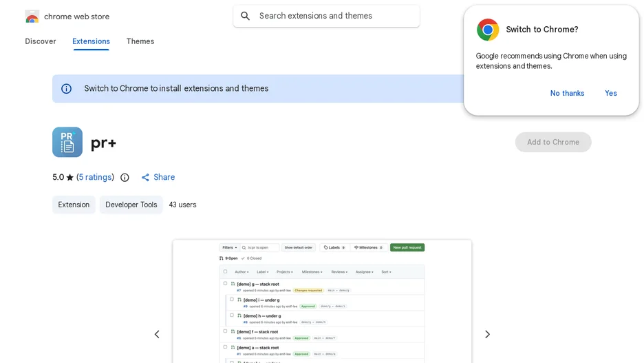Click the 43 users text

tap(182, 205)
